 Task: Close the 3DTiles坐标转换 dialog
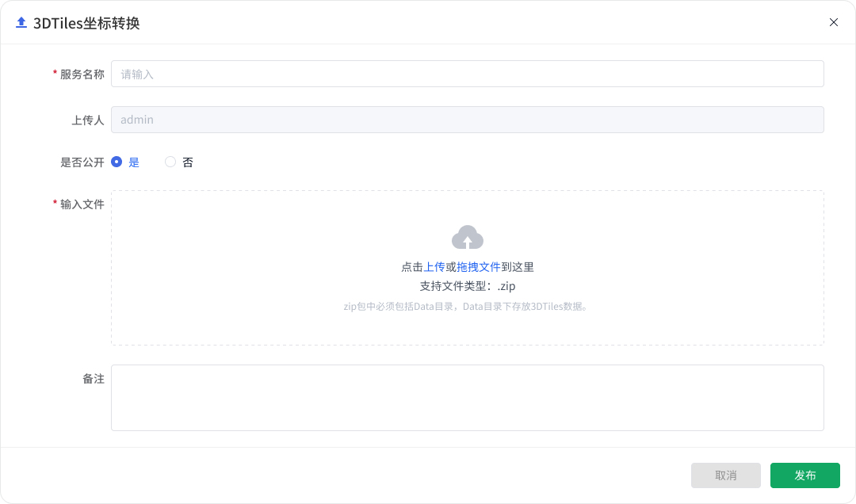(x=834, y=22)
